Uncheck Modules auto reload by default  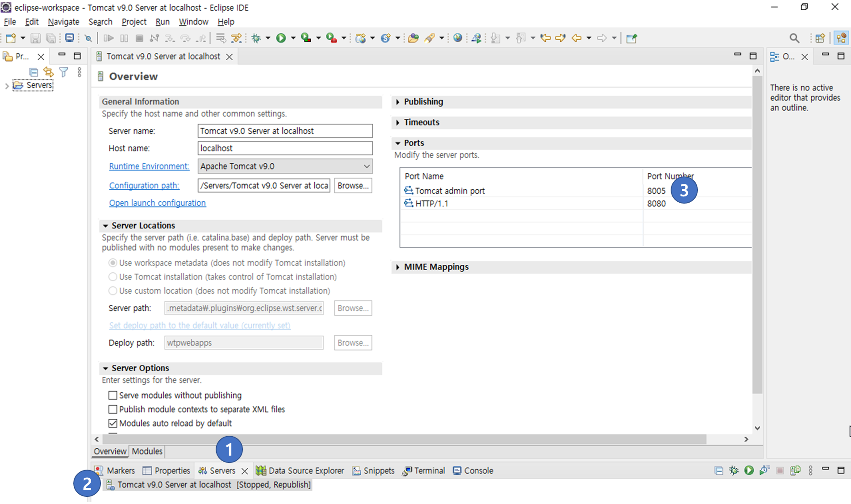[x=113, y=423]
